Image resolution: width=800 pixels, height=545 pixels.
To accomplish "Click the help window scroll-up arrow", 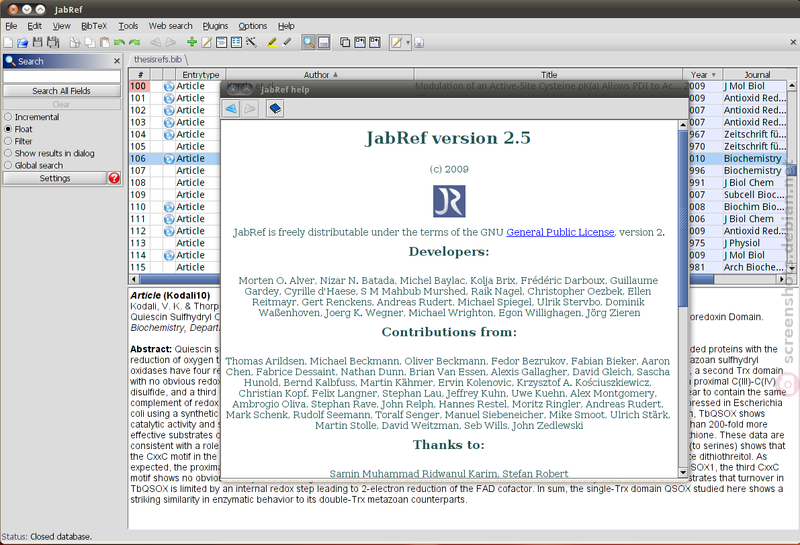I will point(683,125).
